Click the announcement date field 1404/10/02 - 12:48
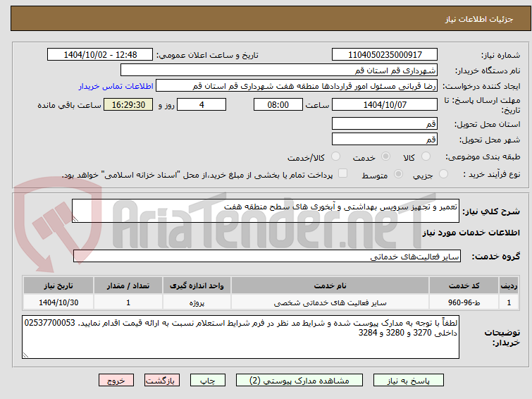Image resolution: width=532 pixels, height=399 pixels. tap(100, 55)
